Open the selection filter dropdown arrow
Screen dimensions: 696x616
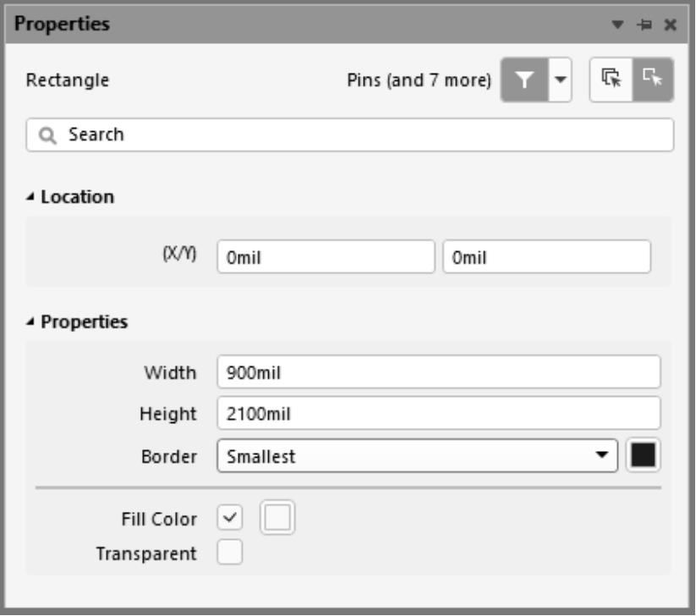point(560,80)
